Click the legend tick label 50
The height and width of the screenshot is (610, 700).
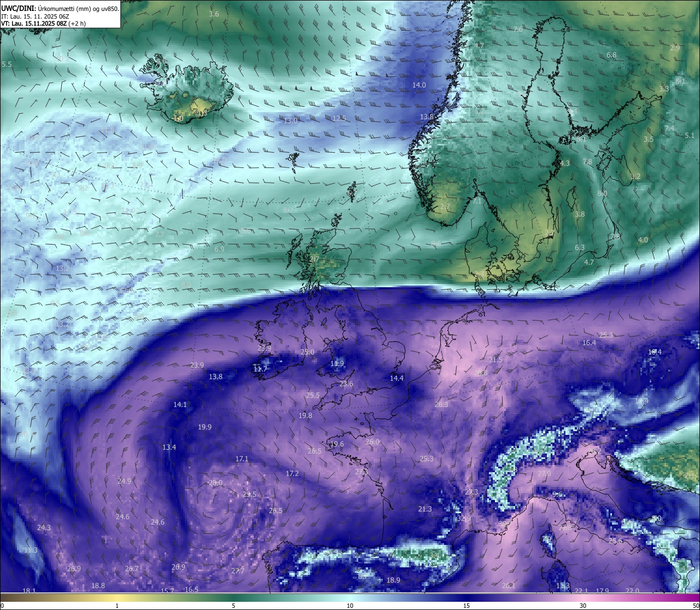(x=696, y=606)
